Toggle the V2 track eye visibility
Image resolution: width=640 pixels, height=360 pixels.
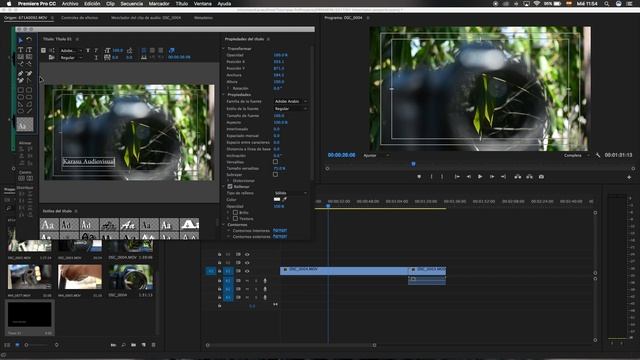pos(247,262)
